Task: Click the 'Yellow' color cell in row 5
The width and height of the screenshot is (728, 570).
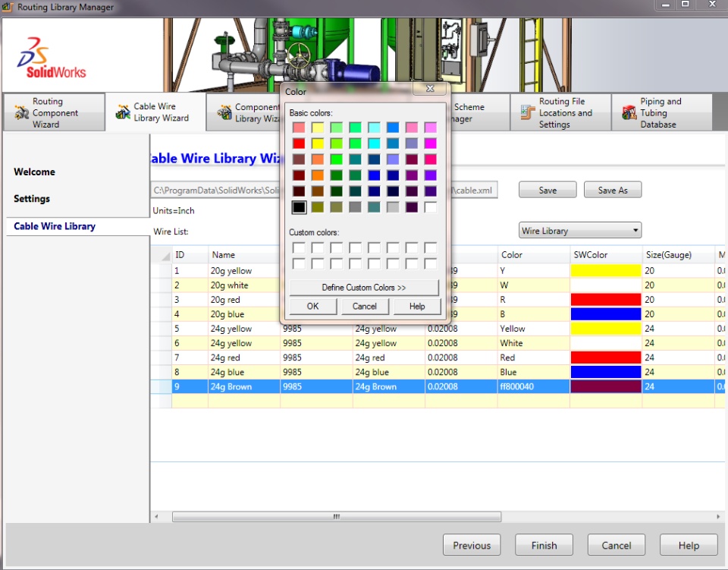Action: (x=533, y=329)
